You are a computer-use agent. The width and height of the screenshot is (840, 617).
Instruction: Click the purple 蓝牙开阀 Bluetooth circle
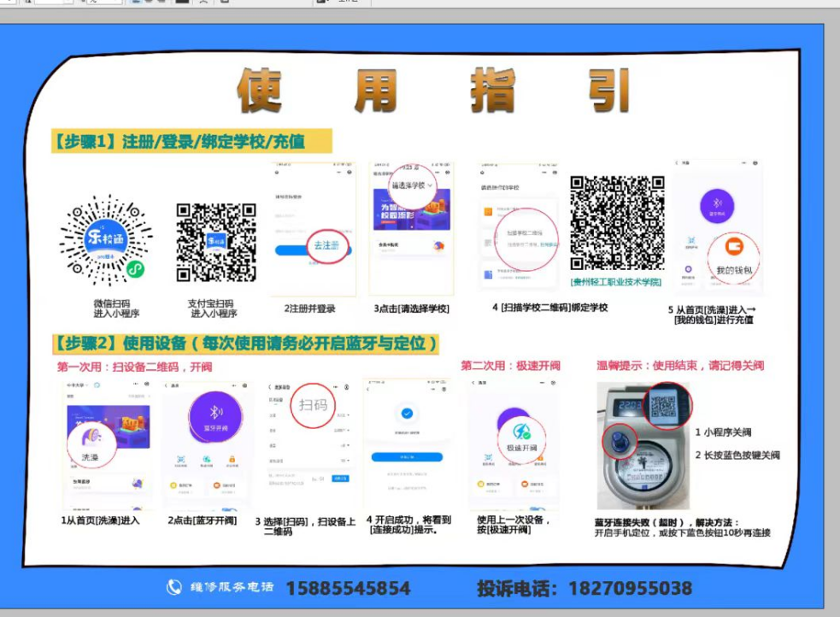tap(215, 417)
